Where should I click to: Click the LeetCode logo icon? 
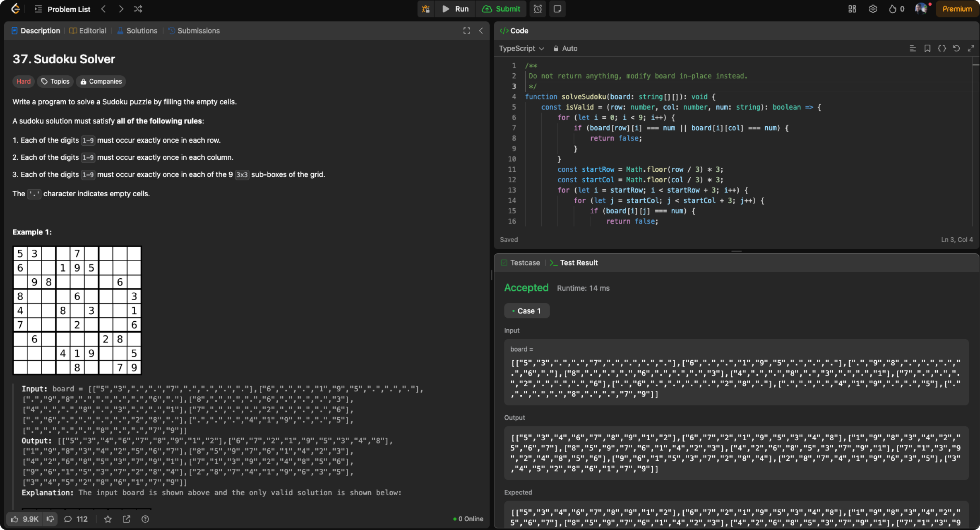point(15,9)
